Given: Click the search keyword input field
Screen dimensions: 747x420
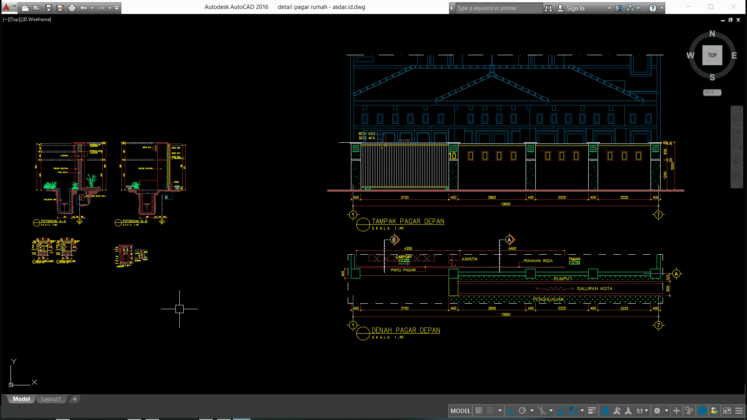Looking at the screenshot, I should point(498,8).
